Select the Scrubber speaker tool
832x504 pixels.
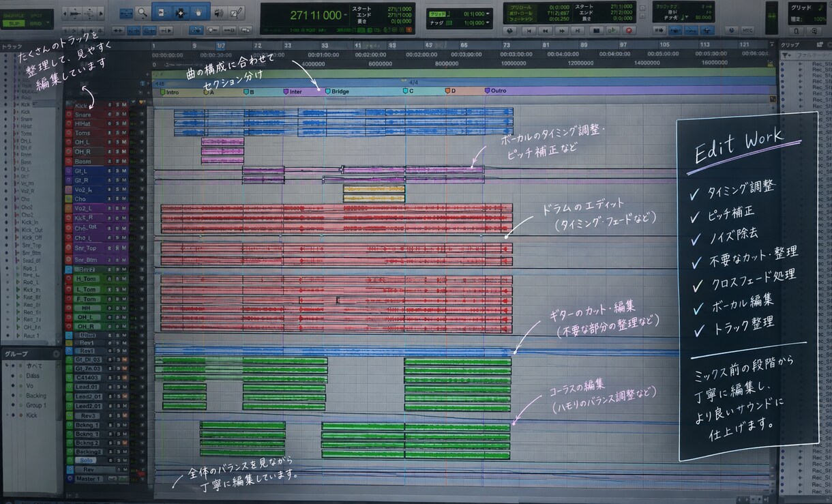[x=219, y=12]
